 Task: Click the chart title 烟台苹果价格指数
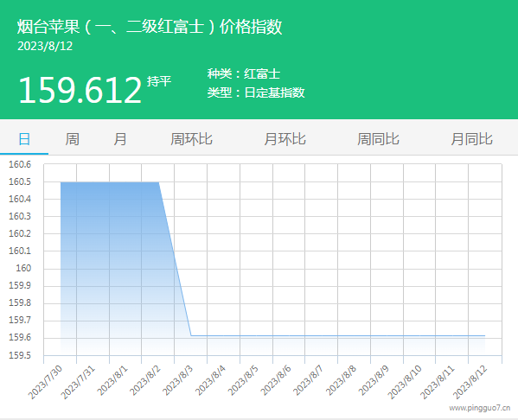coord(150,27)
